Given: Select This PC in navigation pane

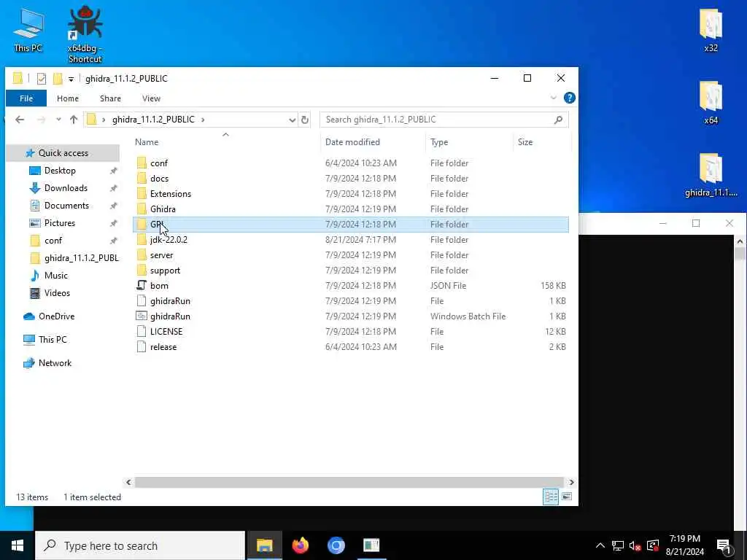Looking at the screenshot, I should [x=53, y=340].
